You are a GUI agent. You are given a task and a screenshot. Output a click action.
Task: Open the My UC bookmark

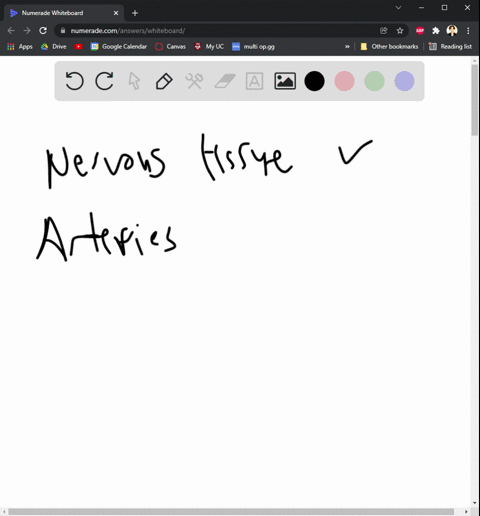(x=209, y=47)
